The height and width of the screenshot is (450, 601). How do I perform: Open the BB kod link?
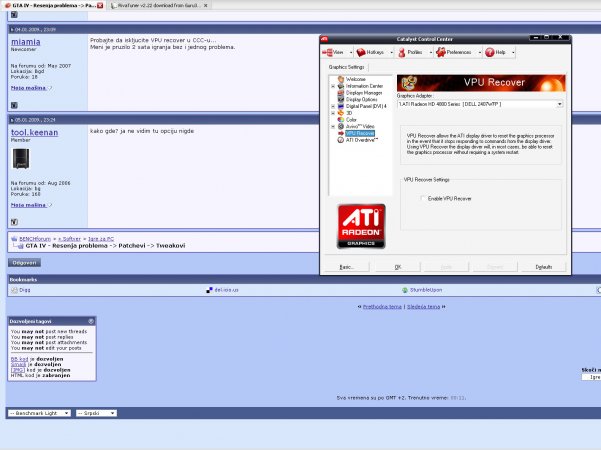pos(20,359)
